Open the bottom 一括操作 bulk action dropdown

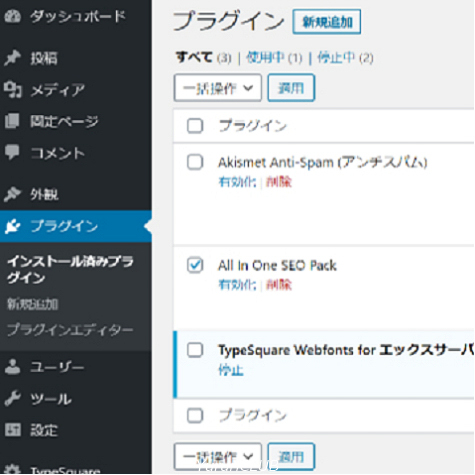click(x=218, y=456)
